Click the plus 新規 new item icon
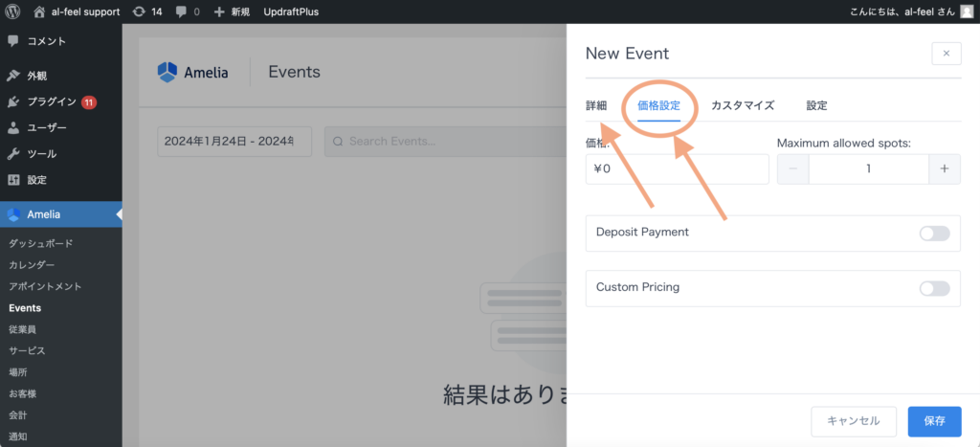 click(x=219, y=11)
